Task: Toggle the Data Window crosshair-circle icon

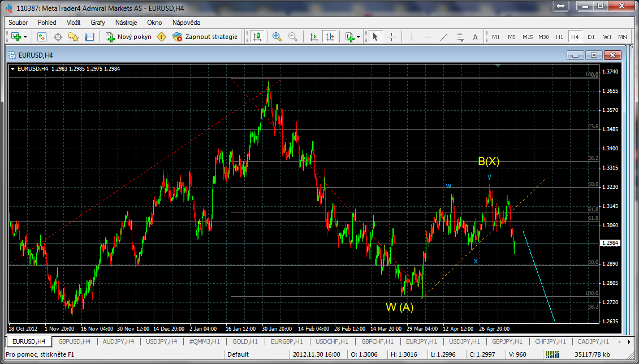Action: click(x=58, y=37)
